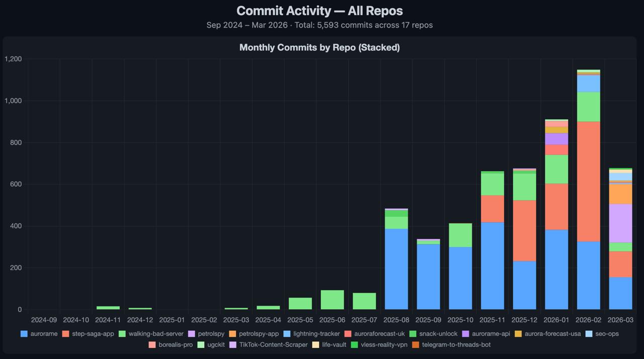
Task: Click the 1,200 y-axis label
Action: [x=13, y=59]
